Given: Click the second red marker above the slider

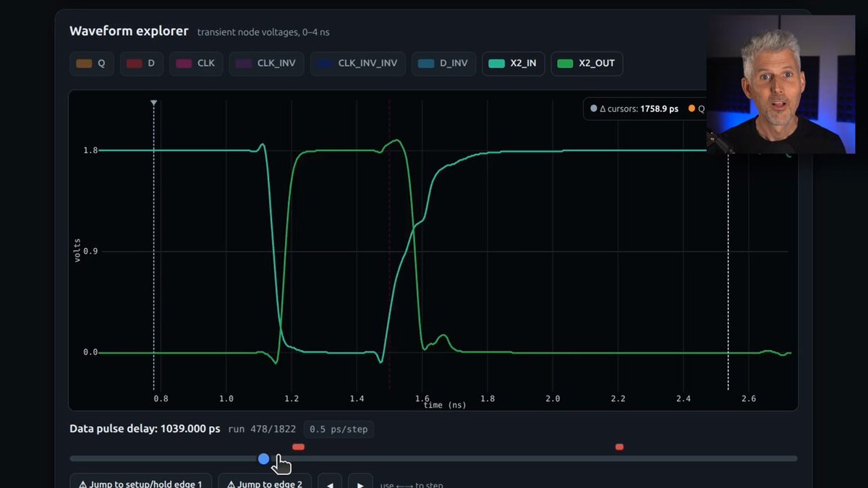Looking at the screenshot, I should point(619,447).
